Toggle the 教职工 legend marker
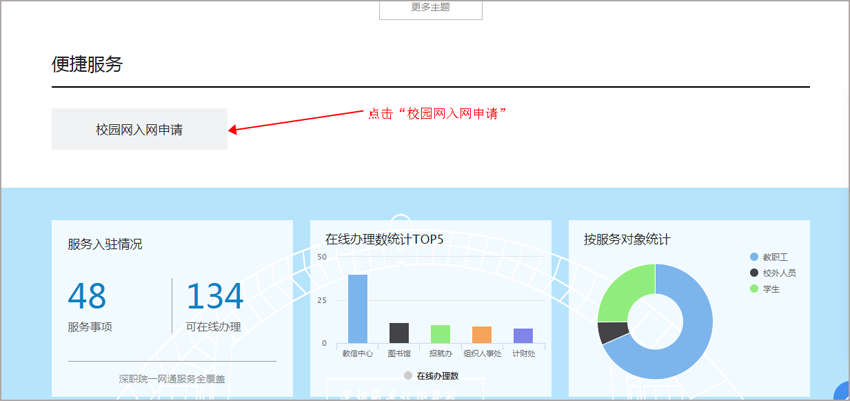850x401 pixels. click(x=754, y=257)
